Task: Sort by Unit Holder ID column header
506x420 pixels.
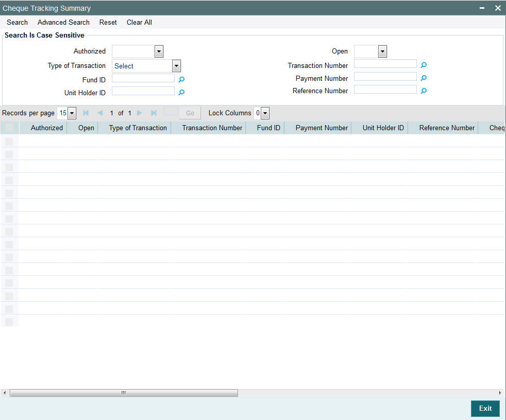Action: [x=383, y=128]
